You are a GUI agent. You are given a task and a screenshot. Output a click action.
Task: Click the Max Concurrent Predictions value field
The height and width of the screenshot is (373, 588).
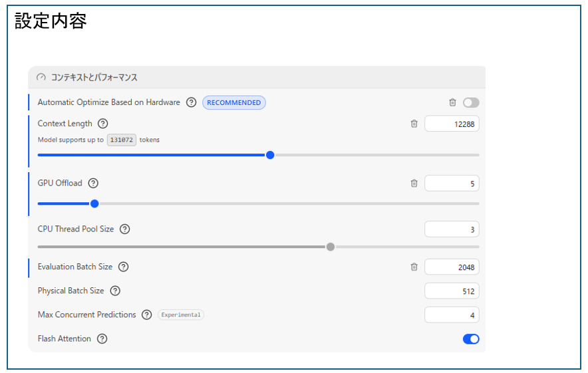point(452,315)
